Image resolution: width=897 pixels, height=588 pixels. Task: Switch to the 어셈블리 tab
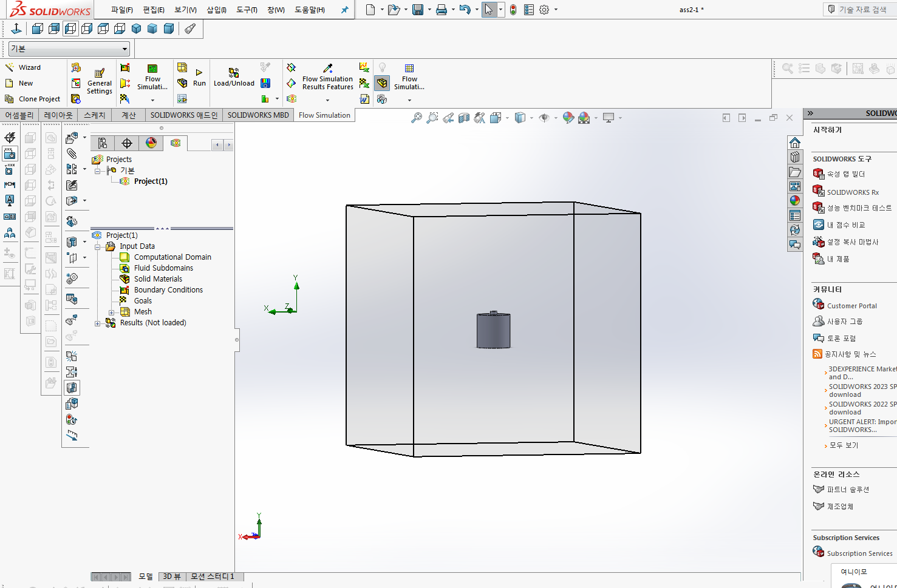(19, 115)
